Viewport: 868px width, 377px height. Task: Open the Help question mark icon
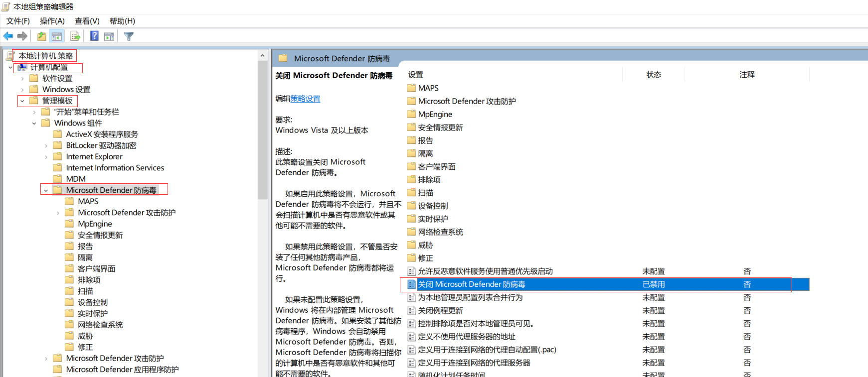[94, 36]
